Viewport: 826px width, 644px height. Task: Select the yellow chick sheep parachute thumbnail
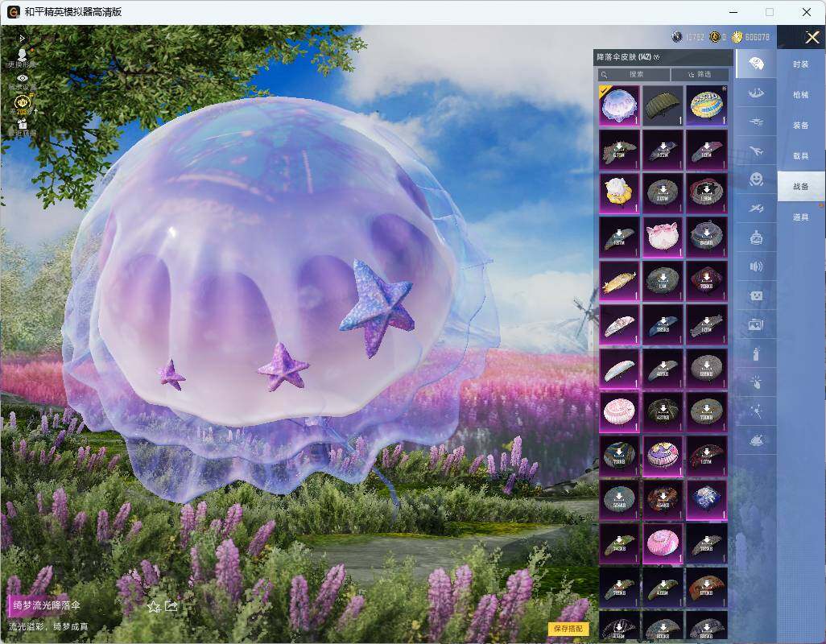coord(619,193)
